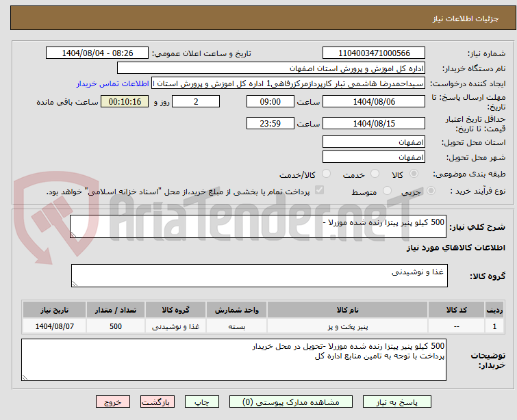This screenshot has width=517, height=420.
Task: Select the متوسط purchase type radio
Action: [x=387, y=191]
